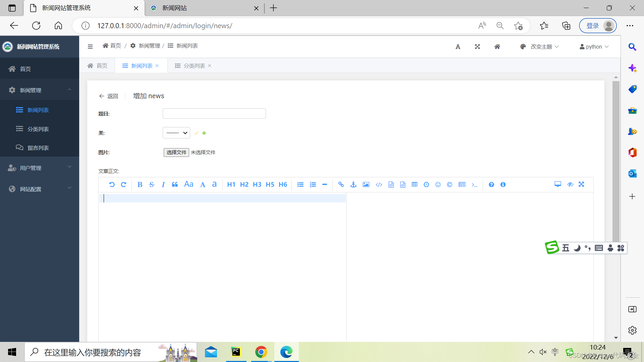Insert inline code in editor
Image resolution: width=644 pixels, height=362 pixels.
[x=379, y=185]
